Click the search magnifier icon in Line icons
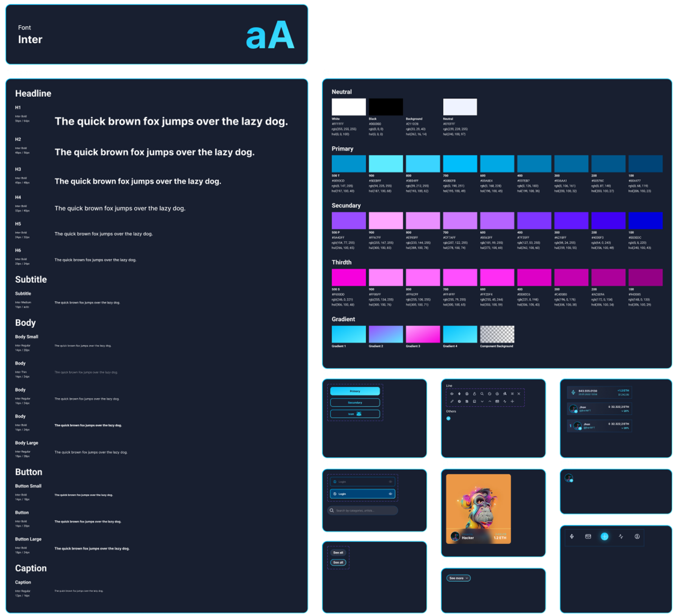Screen dimensions: 684x616 click(482, 394)
